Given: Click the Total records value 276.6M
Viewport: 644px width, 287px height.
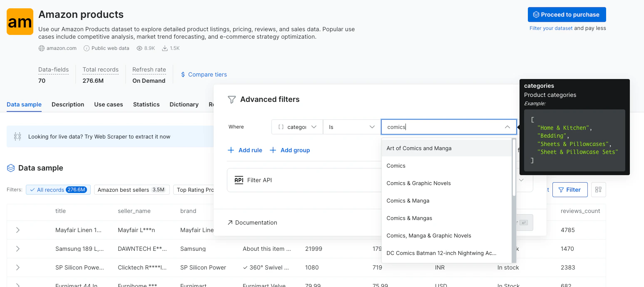Looking at the screenshot, I should click(93, 81).
